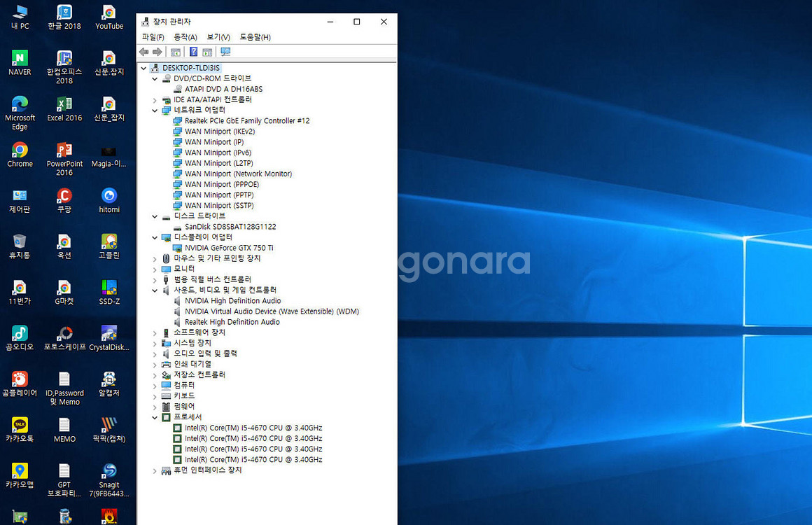Expand the 마우스 및 기타 포인팅 장치 category
This screenshot has width=812, height=525.
pos(154,259)
